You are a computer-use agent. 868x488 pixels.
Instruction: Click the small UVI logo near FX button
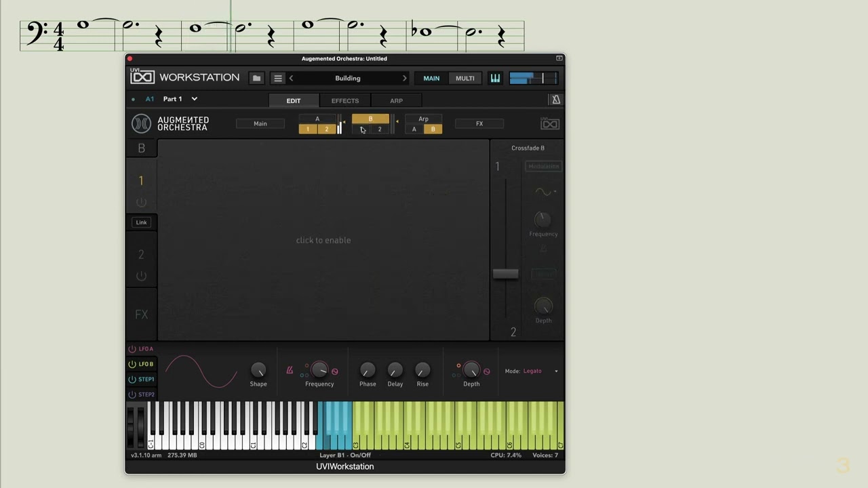pos(550,123)
